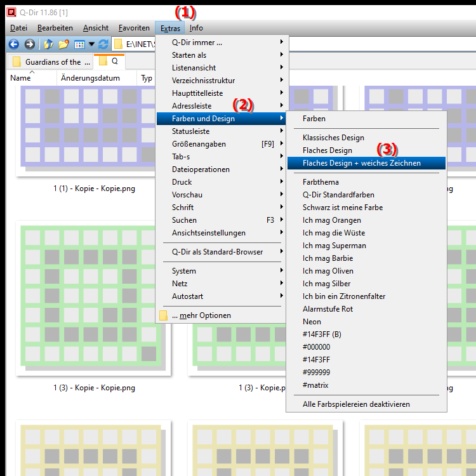Click the blue Refresh icon
The image size is (476, 476).
(103, 44)
